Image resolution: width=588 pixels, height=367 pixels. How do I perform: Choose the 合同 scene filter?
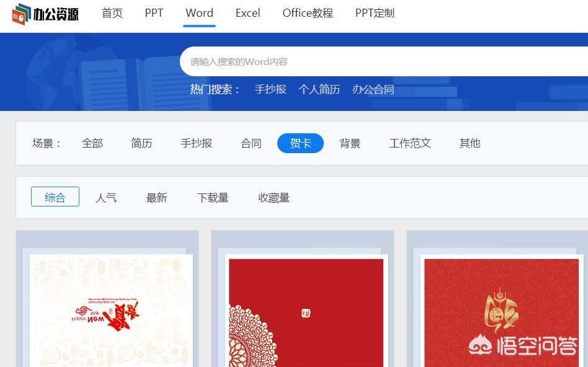(x=251, y=143)
